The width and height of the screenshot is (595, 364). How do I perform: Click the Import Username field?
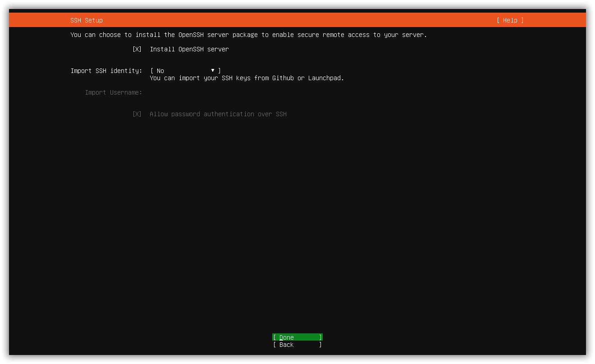(180, 92)
